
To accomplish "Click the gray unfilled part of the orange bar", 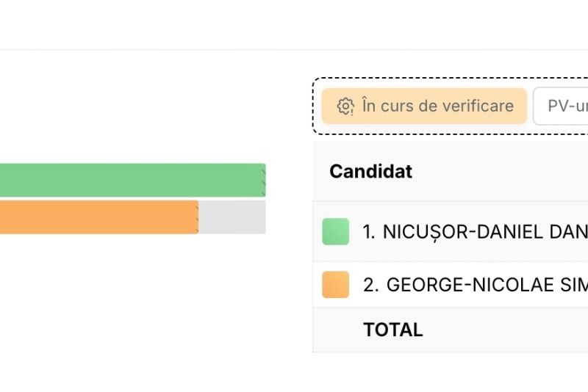I will (232, 217).
